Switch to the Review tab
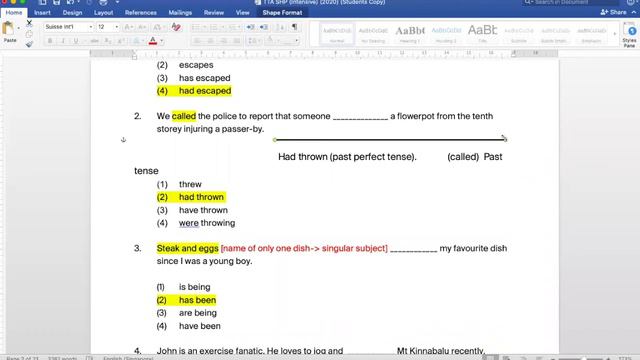 pos(214,13)
